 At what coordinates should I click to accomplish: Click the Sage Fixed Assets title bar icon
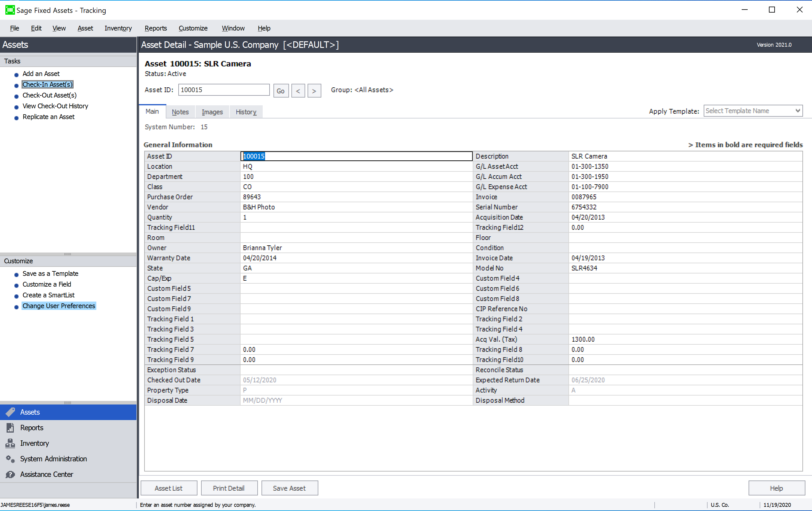coord(10,10)
